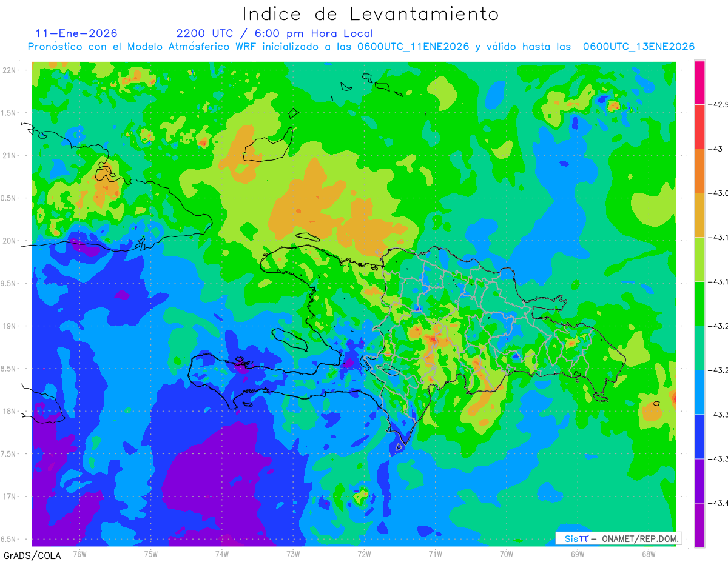Viewport: 728px width, 562px height.
Task: Select the date text "11-Ene-2026"
Action: (76, 33)
